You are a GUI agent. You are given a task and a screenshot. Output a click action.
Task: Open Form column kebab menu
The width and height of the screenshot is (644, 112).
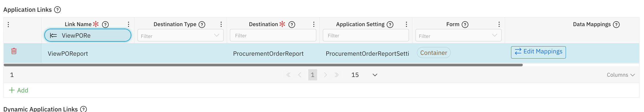[x=499, y=24]
